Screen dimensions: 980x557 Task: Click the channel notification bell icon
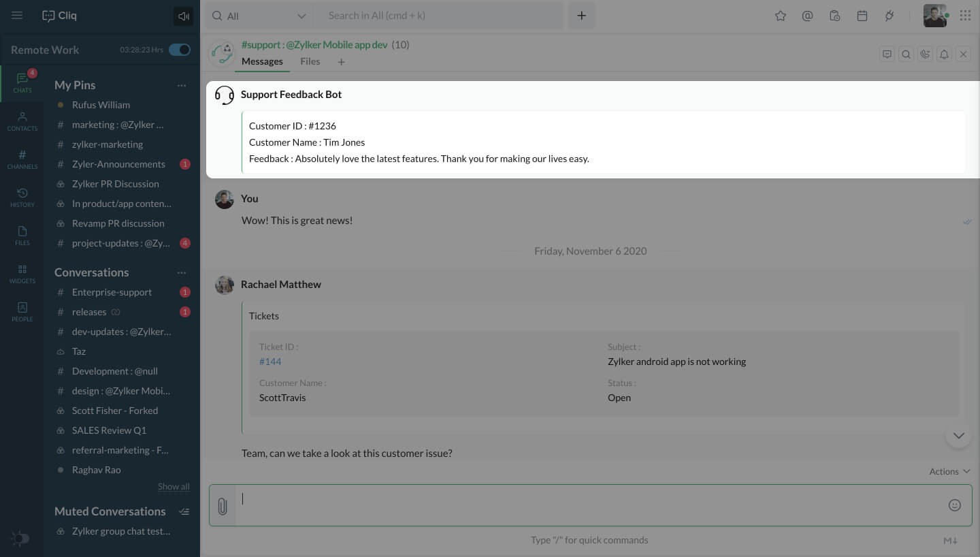click(x=944, y=54)
